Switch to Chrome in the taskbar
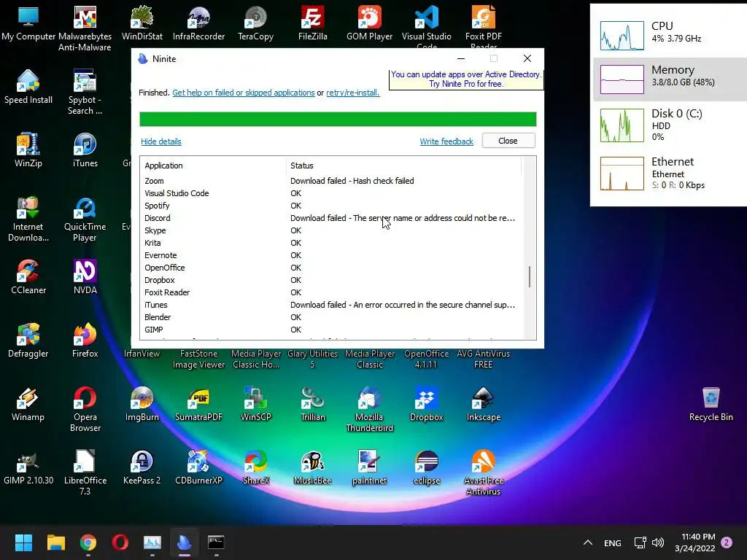This screenshot has height=560, width=747. click(x=88, y=542)
